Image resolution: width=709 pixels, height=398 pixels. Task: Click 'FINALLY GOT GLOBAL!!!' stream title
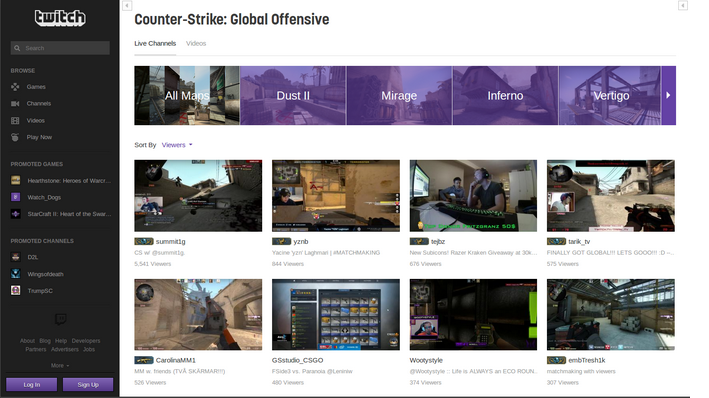click(610, 253)
